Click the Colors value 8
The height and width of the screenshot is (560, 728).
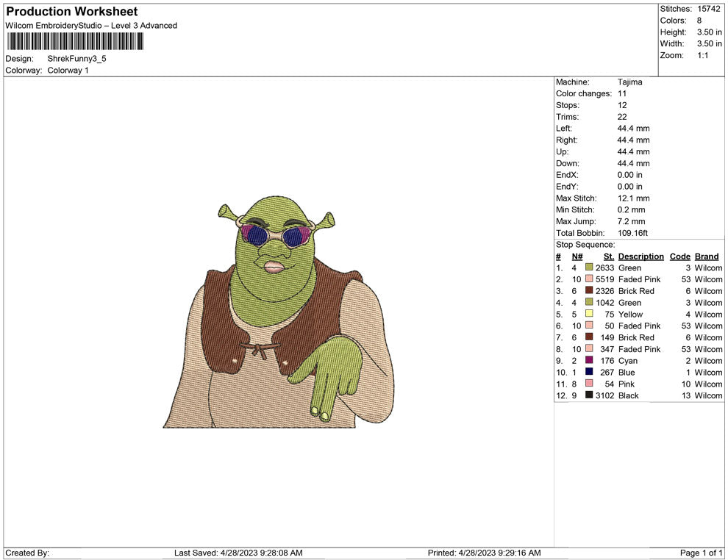(x=699, y=21)
